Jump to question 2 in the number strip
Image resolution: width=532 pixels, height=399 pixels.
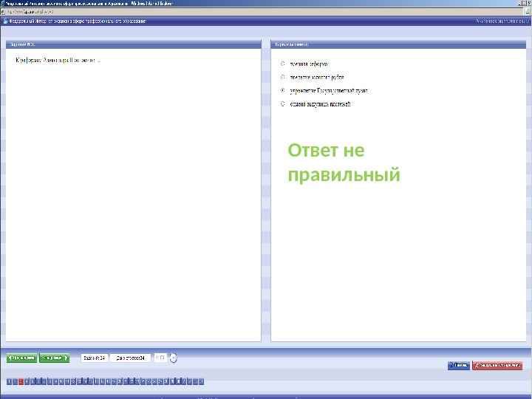click(x=15, y=382)
